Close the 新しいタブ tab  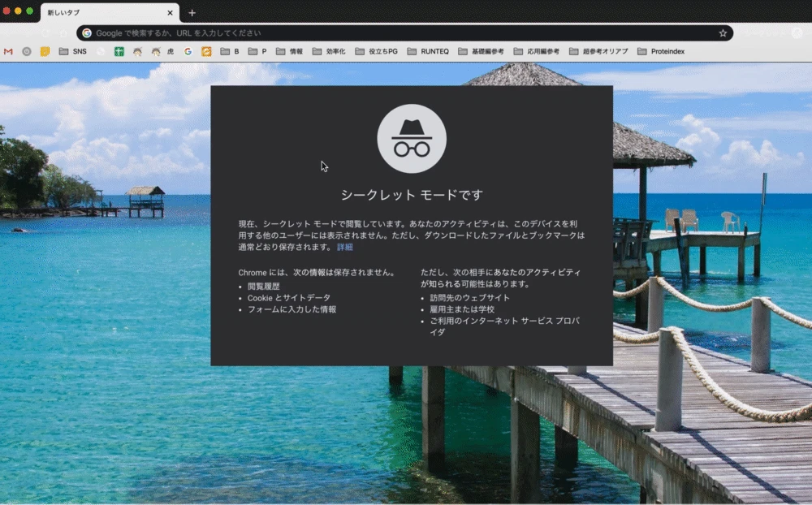point(170,13)
